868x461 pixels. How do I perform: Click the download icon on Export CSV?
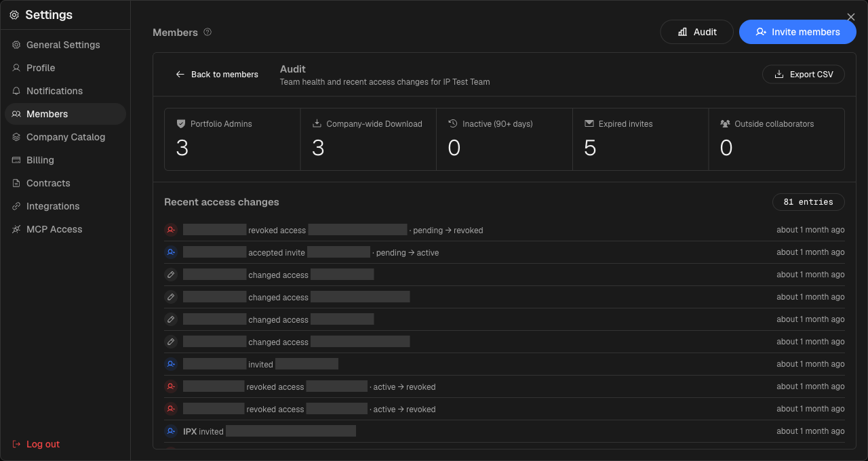779,75
